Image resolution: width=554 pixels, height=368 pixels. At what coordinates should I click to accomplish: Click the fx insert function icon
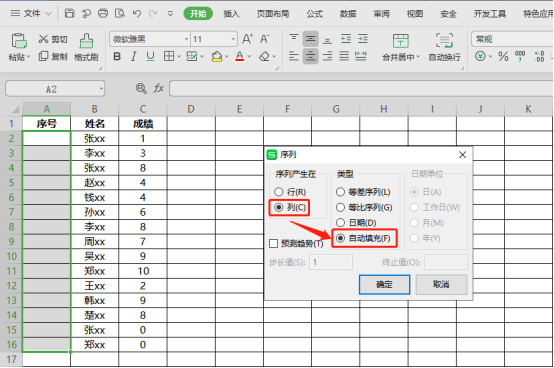coord(159,88)
